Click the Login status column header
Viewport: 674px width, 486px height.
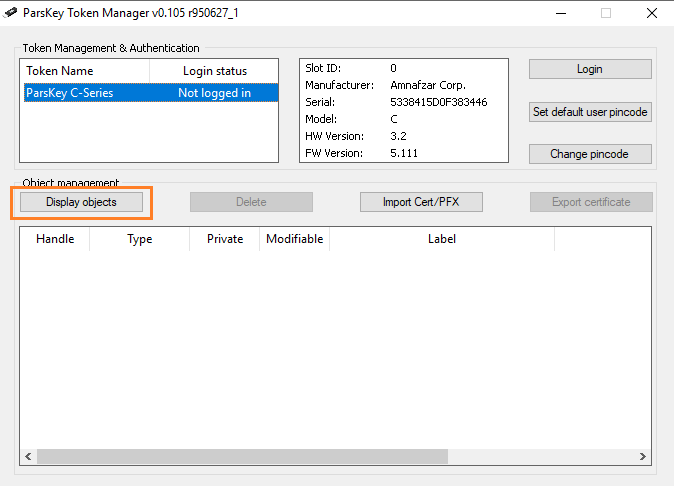[214, 71]
